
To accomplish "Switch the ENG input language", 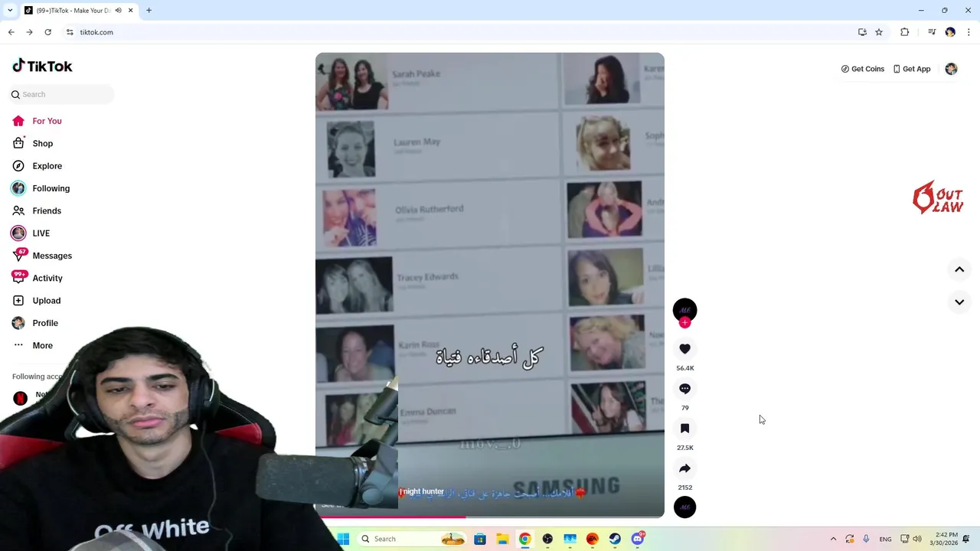I will tap(885, 539).
